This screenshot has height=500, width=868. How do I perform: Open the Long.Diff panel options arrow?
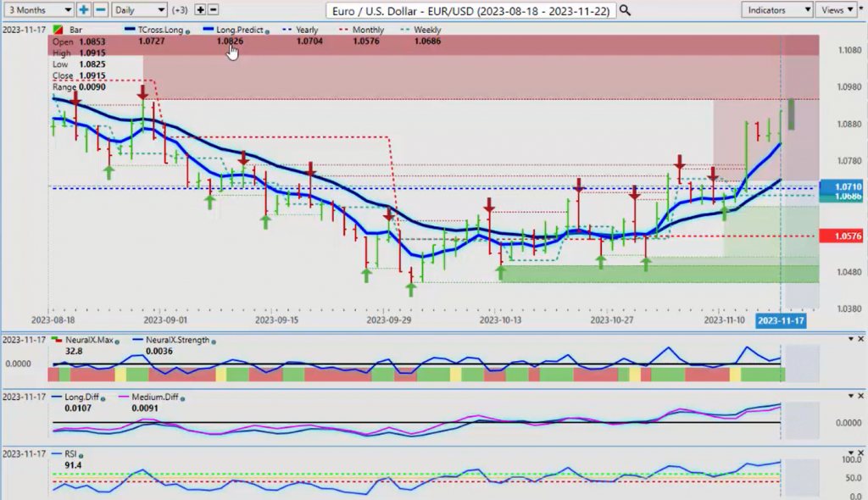pyautogui.click(x=850, y=396)
